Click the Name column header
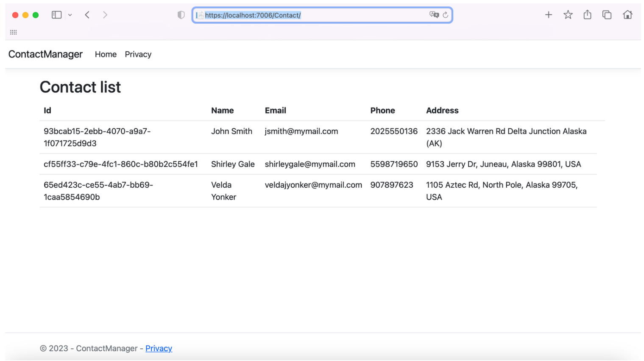644x361 pixels. tap(222, 110)
